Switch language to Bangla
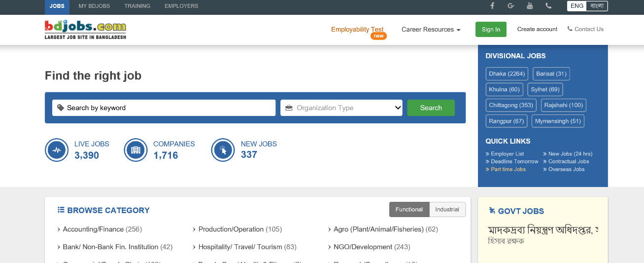644x263 pixels. (597, 6)
